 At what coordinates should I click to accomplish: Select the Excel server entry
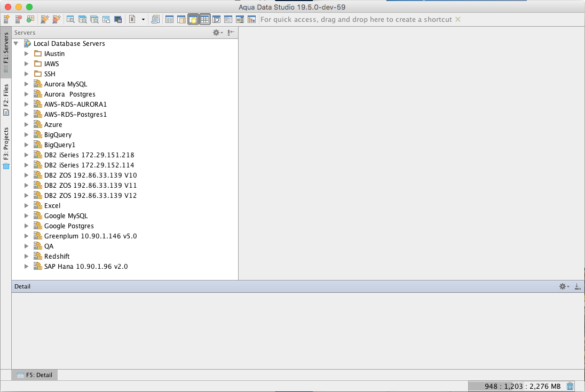[52, 206]
